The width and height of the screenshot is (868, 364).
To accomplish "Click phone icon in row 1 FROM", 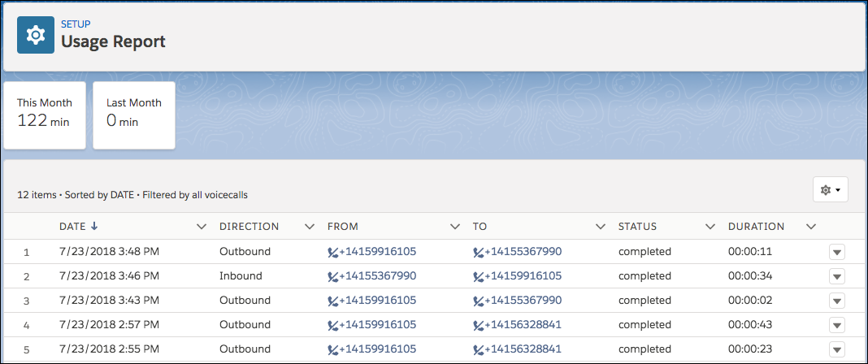I will (332, 252).
